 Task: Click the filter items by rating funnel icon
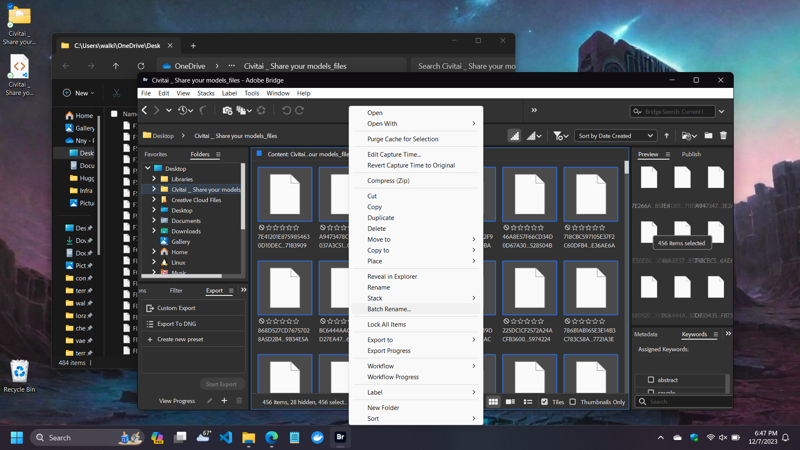tap(561, 136)
